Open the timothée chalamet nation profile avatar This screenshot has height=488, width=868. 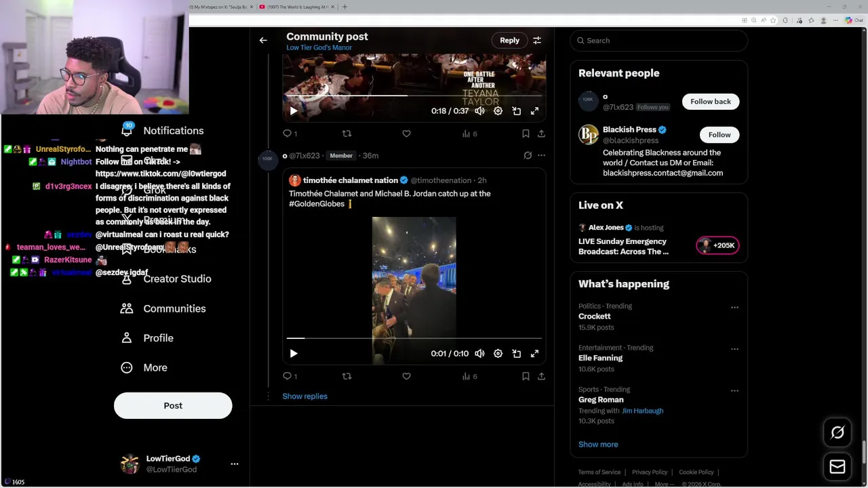pyautogui.click(x=294, y=180)
